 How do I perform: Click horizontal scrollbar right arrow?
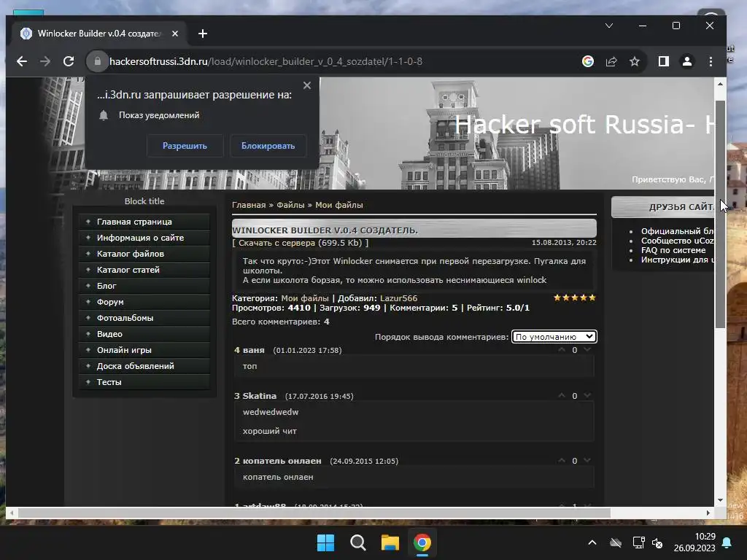[x=708, y=513]
